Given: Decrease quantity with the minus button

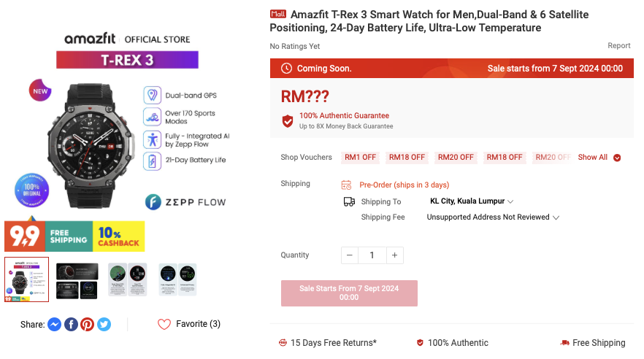Looking at the screenshot, I should (x=350, y=255).
